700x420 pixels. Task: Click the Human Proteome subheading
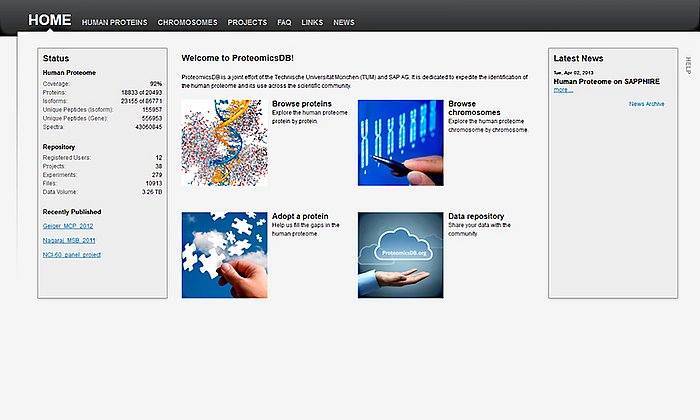click(69, 72)
